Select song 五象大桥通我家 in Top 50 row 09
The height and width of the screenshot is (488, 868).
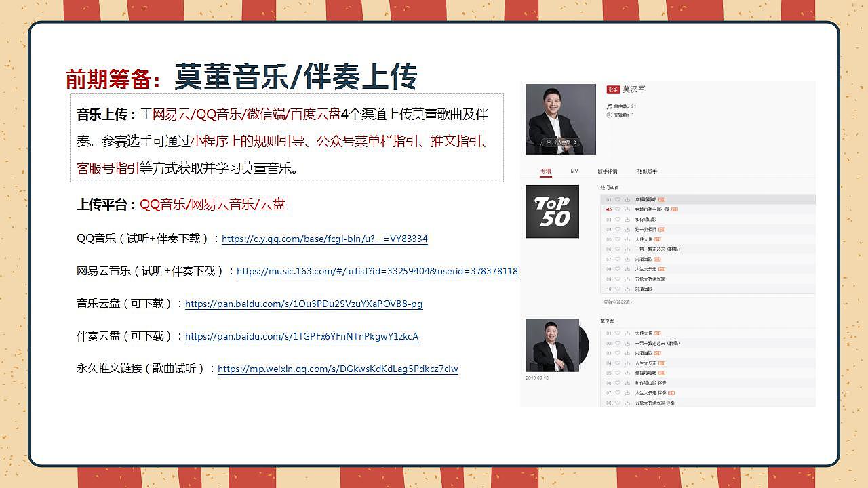tap(650, 279)
